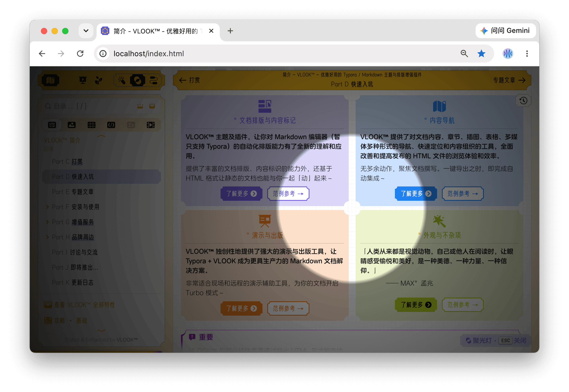The width and height of the screenshot is (569, 392).
Task: Click the 文档排版与内容标记 card icon
Action: [265, 106]
